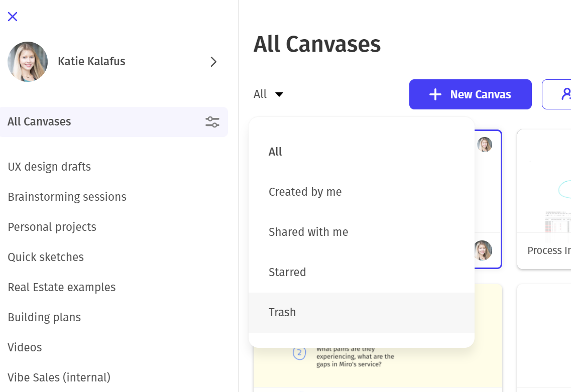Expand the profile chevron arrow
The image size is (571, 392).
[x=213, y=62]
